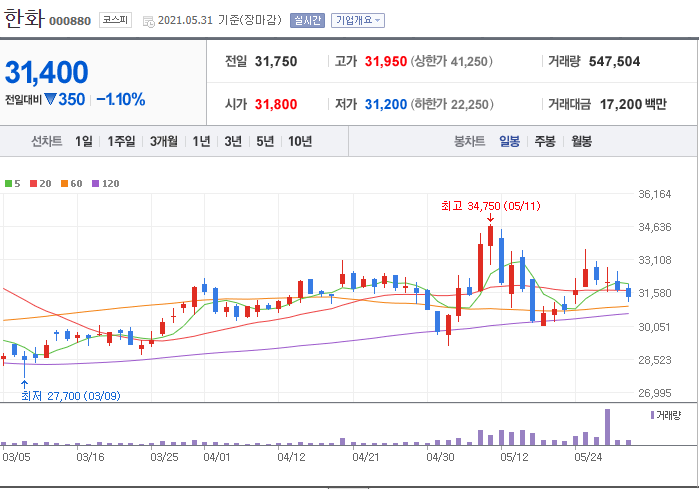Click the 한화 stock name title

(24, 18)
